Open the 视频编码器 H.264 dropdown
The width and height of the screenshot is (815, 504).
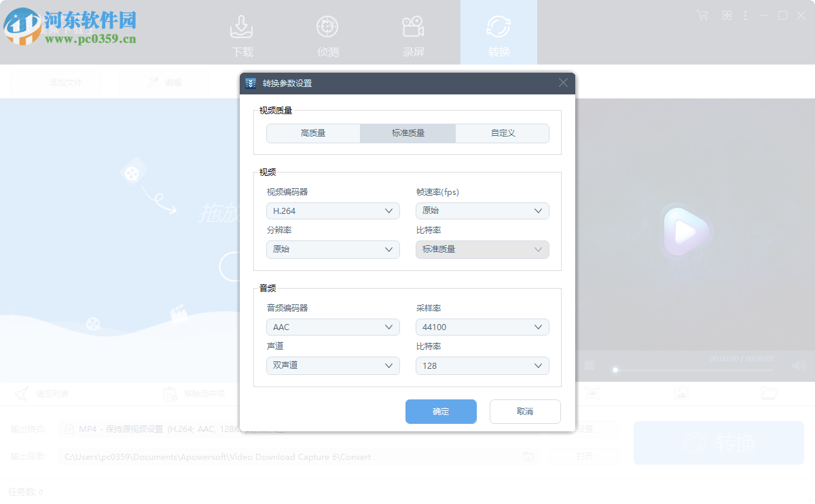pos(333,211)
